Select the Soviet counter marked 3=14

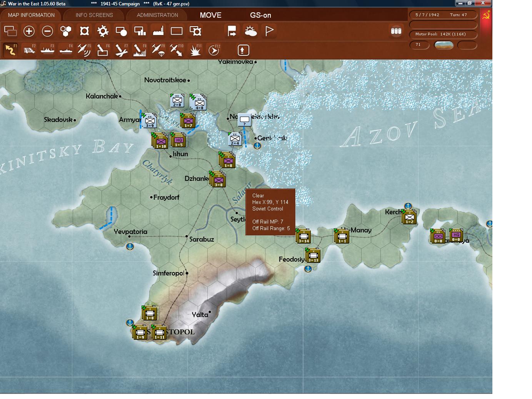304,236
